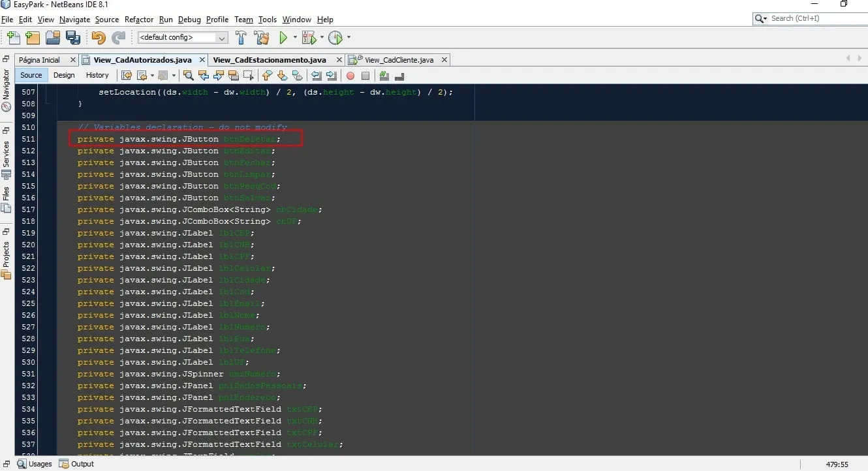Viewport: 868px width, 471px height.
Task: Open the editor Back button dropdown arrow
Action: (x=152, y=76)
